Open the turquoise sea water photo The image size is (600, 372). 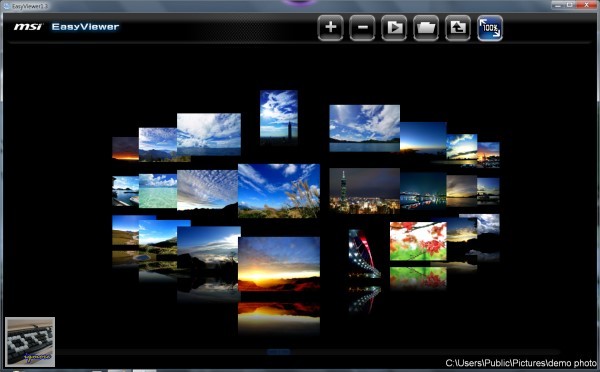(x=158, y=191)
